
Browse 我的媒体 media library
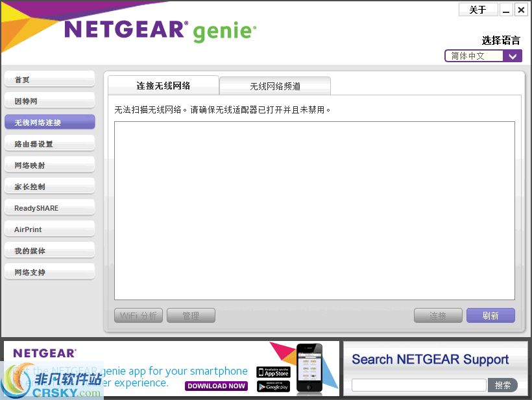coord(49,250)
